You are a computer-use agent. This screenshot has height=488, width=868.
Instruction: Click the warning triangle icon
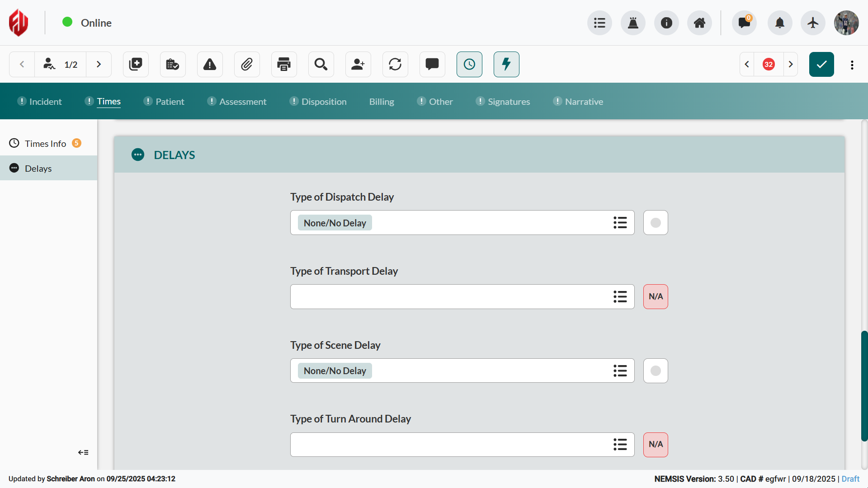(x=210, y=64)
